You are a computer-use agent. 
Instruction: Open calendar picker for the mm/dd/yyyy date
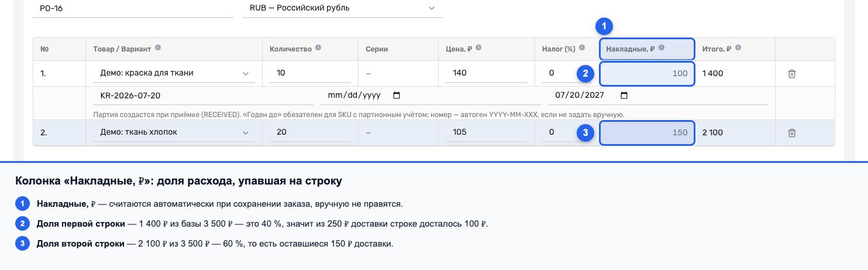pos(397,95)
